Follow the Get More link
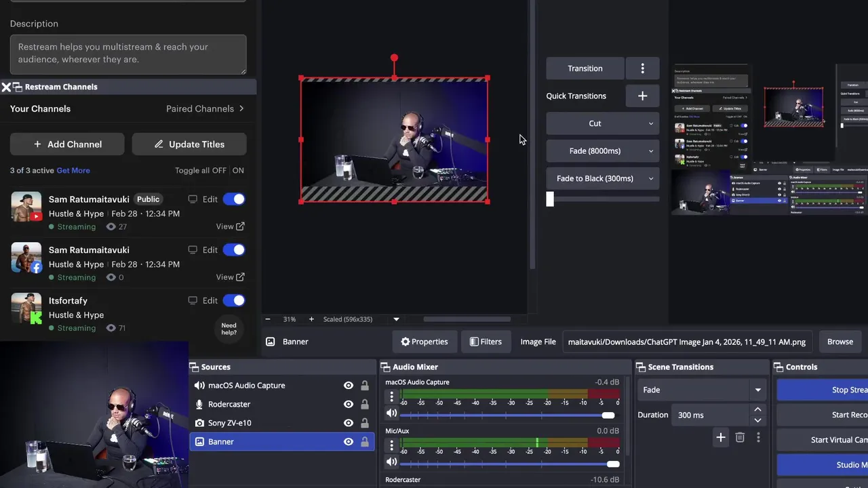 click(x=73, y=171)
